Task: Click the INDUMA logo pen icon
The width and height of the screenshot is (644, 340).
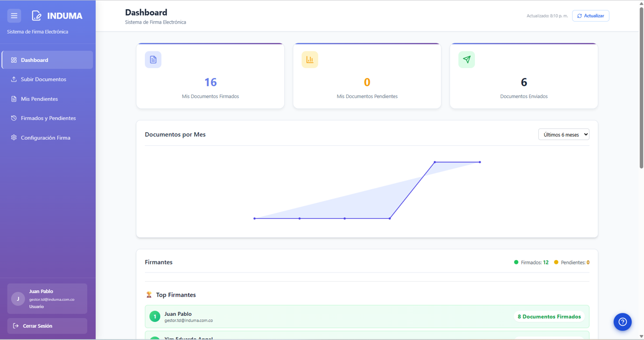Action: pyautogui.click(x=37, y=16)
